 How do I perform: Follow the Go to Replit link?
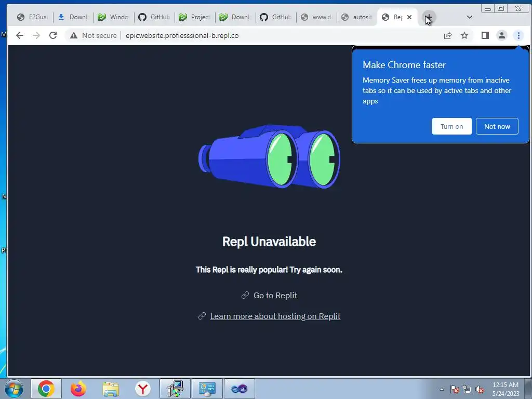click(275, 296)
